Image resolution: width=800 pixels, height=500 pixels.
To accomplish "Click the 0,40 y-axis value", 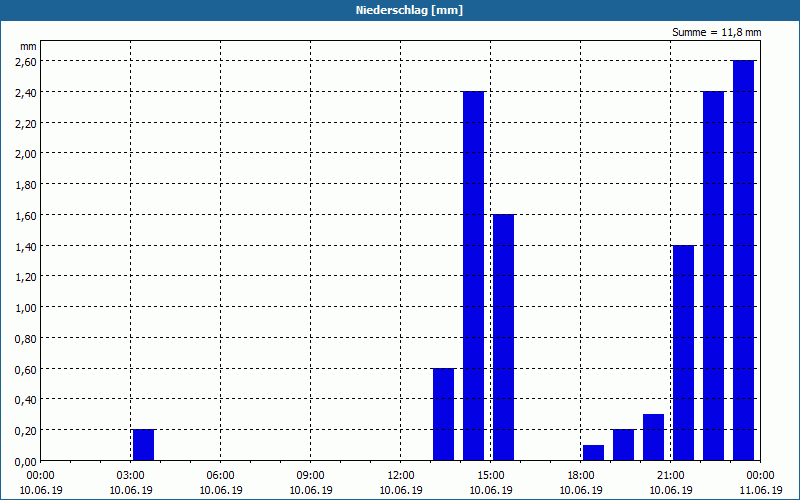I will 26,400.
